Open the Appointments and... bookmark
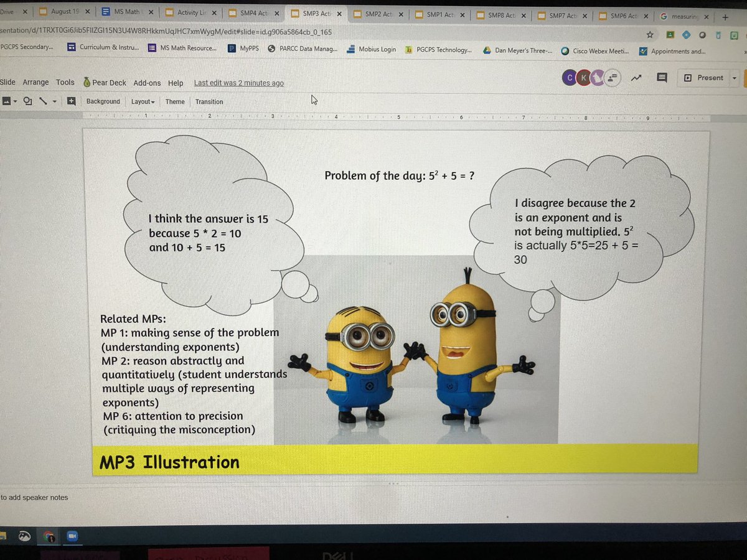The height and width of the screenshot is (560, 747). [672, 52]
